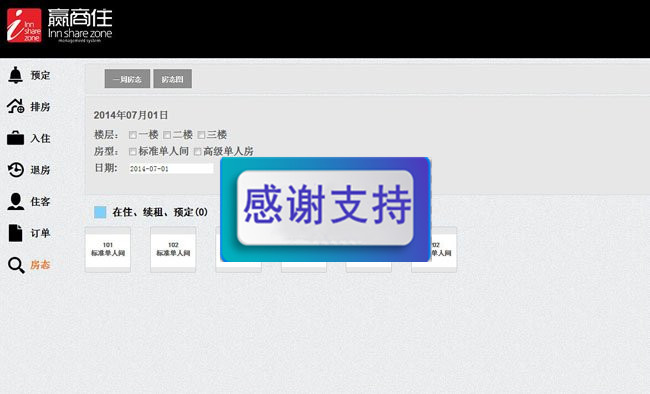Open the 订单 orders document icon

click(x=16, y=233)
